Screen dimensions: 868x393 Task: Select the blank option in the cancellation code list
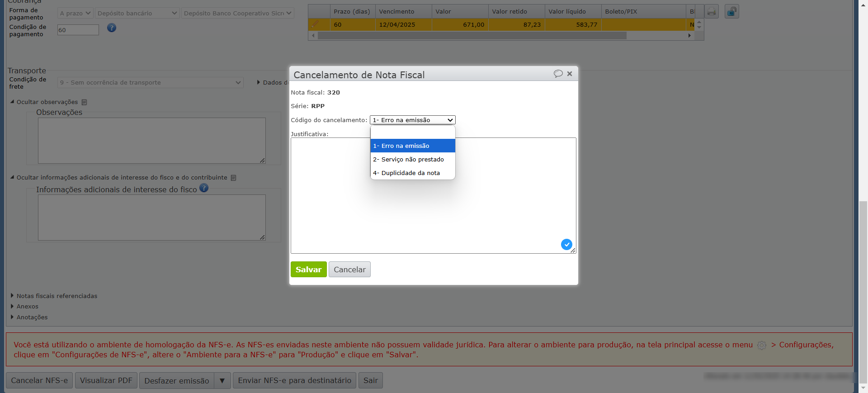(x=413, y=133)
